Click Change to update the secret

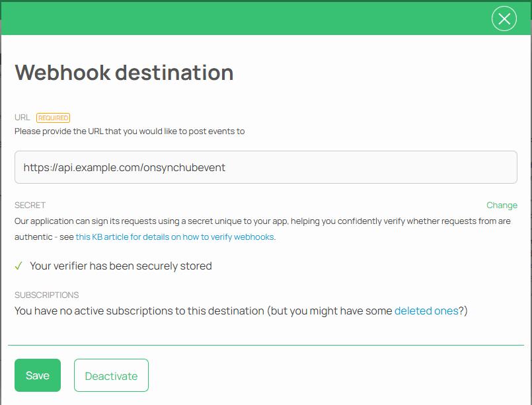click(502, 205)
